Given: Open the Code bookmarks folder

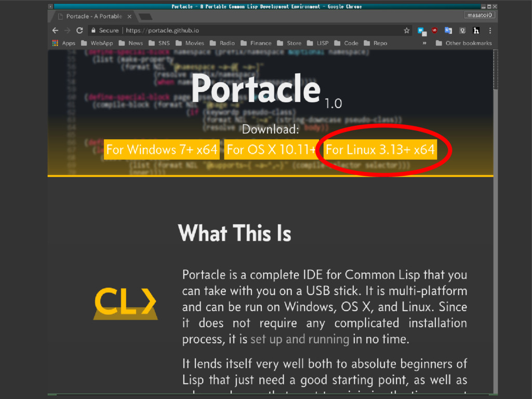Looking at the screenshot, I should (346, 43).
